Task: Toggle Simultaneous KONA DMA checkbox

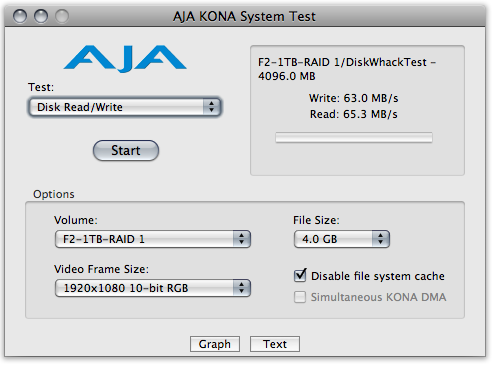Action: tap(300, 297)
